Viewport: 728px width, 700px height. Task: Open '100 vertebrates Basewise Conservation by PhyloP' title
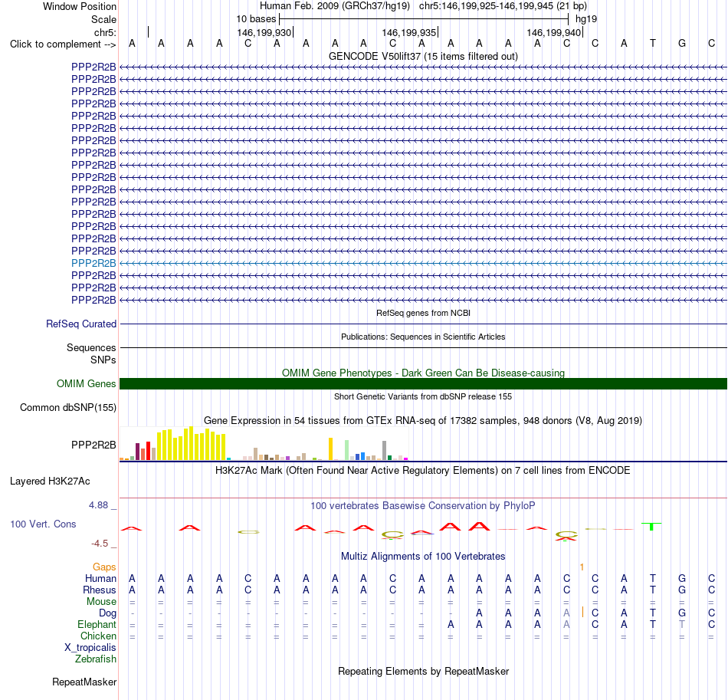point(423,505)
